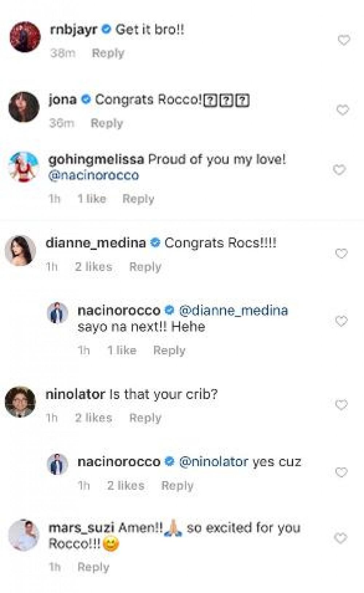This screenshot has width=364, height=593.
Task: Heart ninolator's 'Is that your crib?' comment
Action: [341, 405]
